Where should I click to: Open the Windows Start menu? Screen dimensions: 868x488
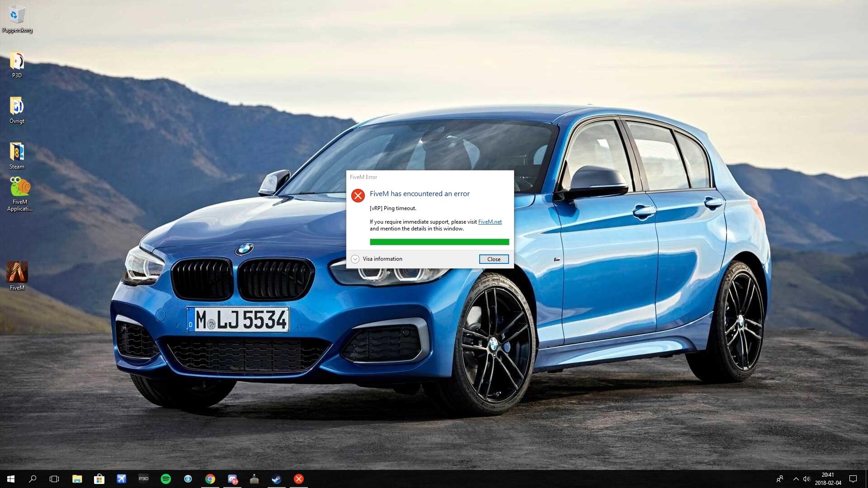click(11, 479)
